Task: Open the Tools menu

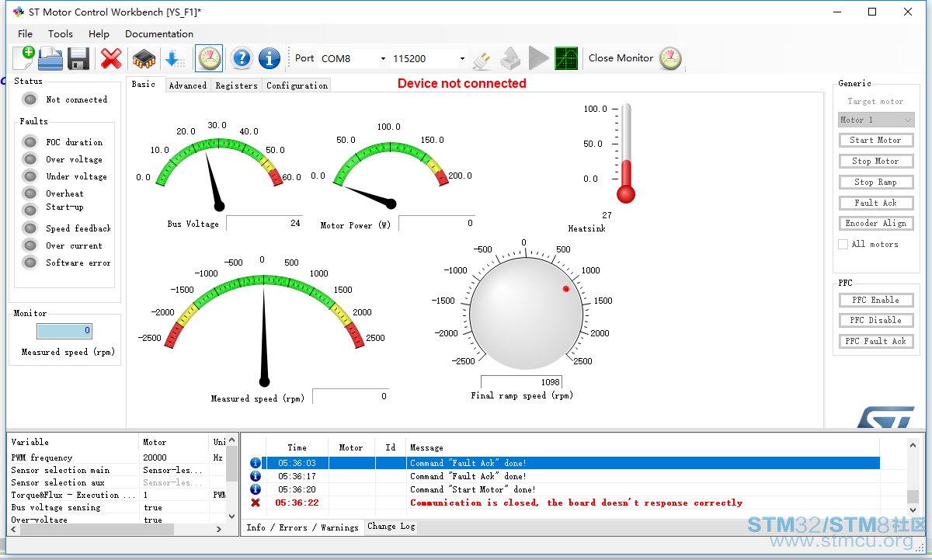Action: [61, 33]
